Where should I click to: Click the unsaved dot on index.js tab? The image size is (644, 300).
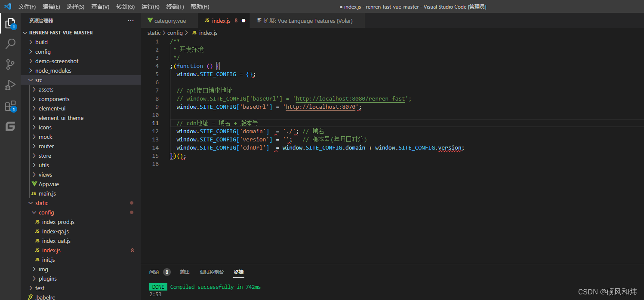point(243,21)
